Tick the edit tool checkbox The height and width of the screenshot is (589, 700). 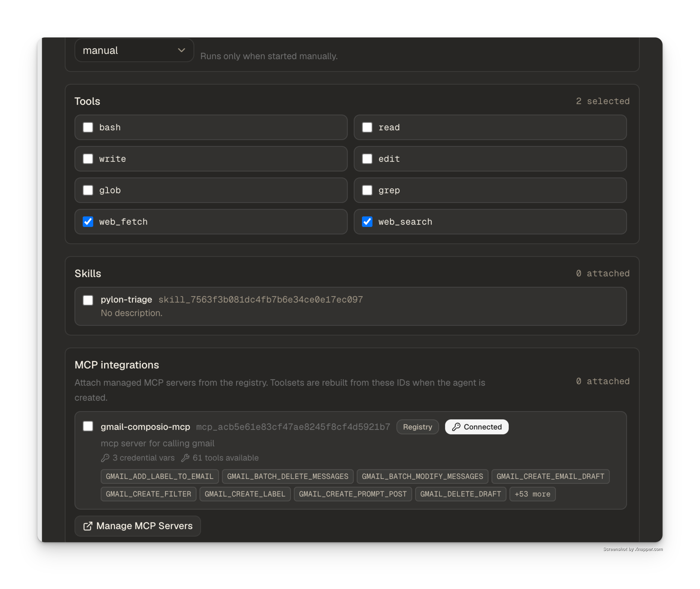367,159
